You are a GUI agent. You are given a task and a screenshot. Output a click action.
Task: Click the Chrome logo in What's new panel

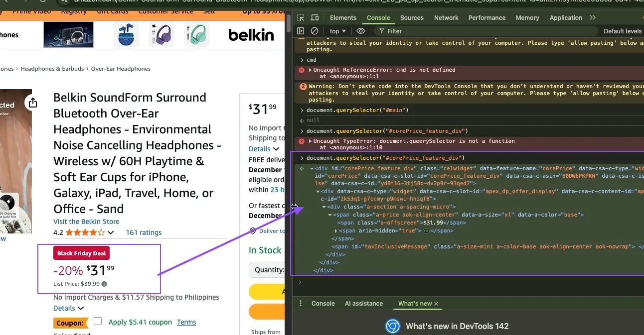pyautogui.click(x=392, y=326)
